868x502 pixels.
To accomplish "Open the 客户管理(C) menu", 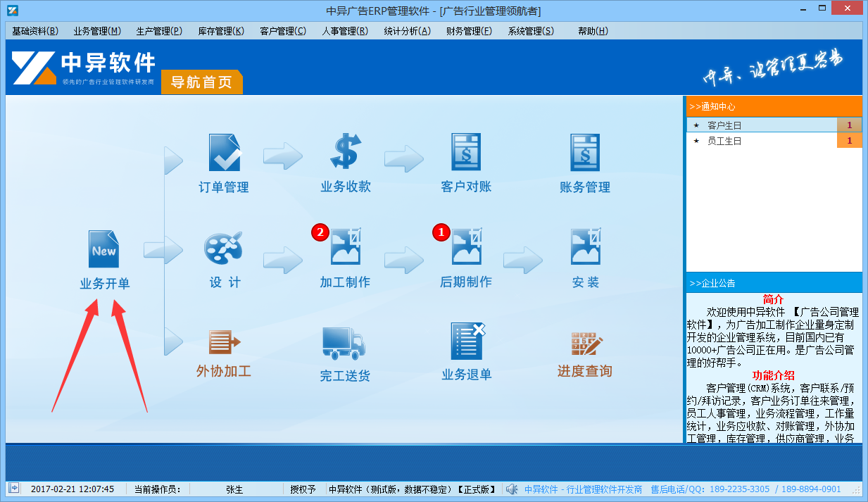I will coord(283,31).
